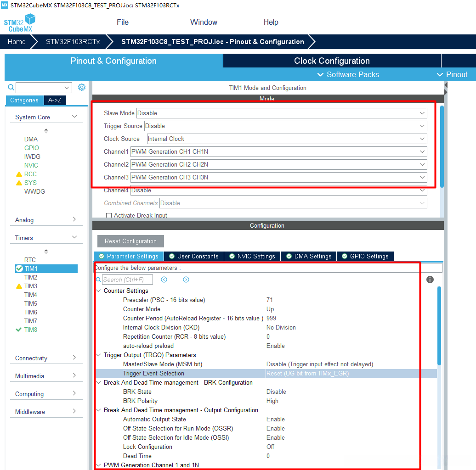476x470 pixels.
Task: Click the info icon in parameter settings
Action: [430, 280]
